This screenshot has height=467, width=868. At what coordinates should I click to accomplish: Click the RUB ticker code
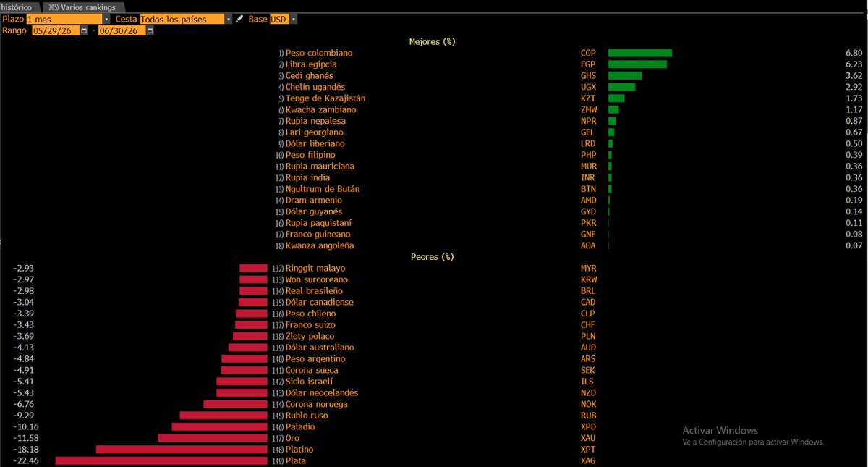(588, 416)
